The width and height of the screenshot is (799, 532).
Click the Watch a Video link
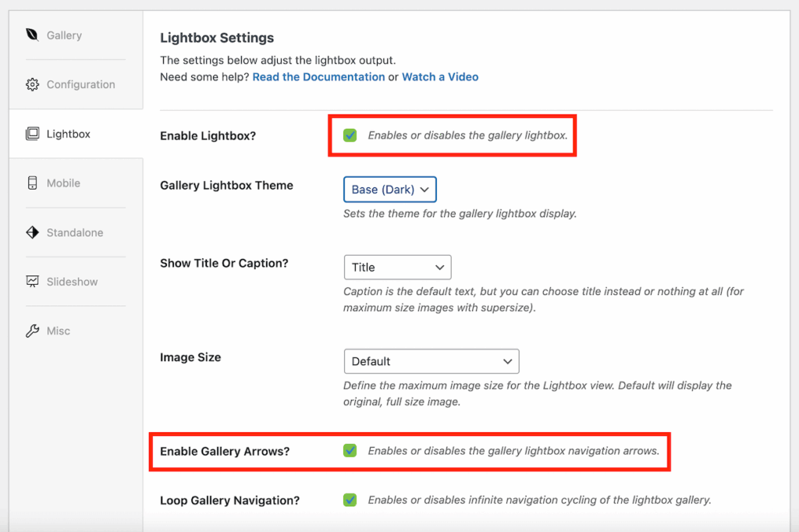pyautogui.click(x=439, y=76)
